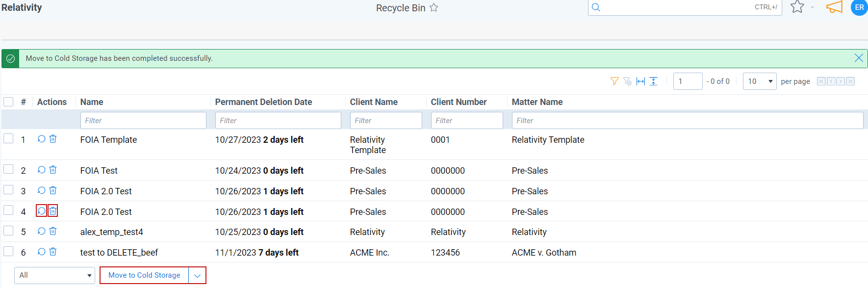
Task: Click the top search box
Action: click(x=685, y=7)
